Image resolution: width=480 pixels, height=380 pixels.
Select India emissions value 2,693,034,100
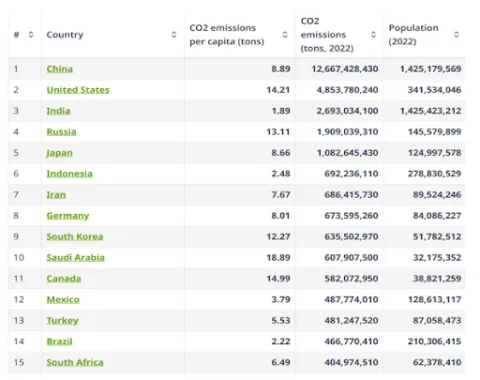pos(347,111)
